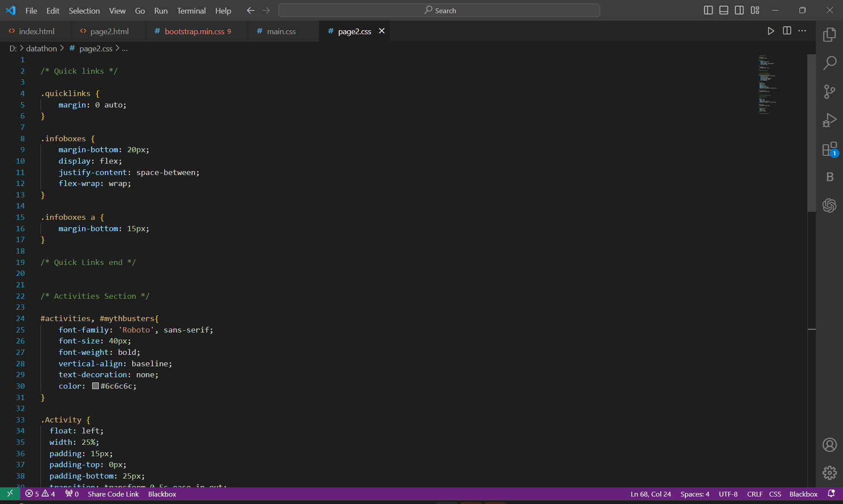Image resolution: width=843 pixels, height=504 pixels.
Task: Run code using the play button
Action: point(771,31)
